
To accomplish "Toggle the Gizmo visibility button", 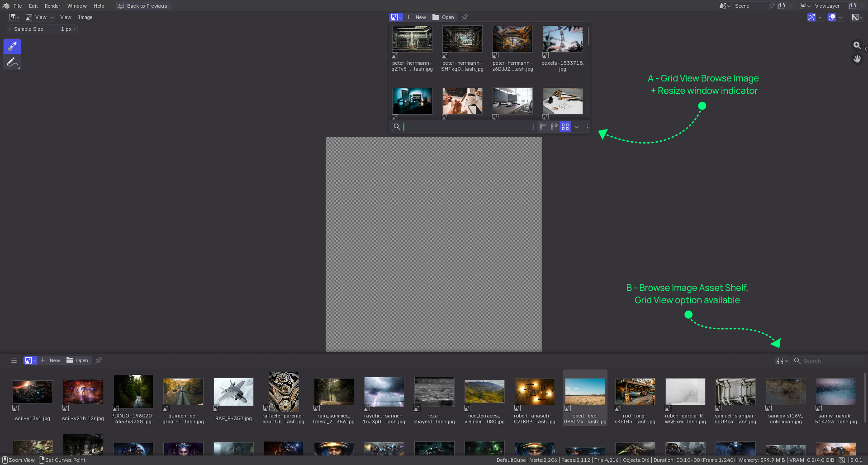I will coord(811,17).
